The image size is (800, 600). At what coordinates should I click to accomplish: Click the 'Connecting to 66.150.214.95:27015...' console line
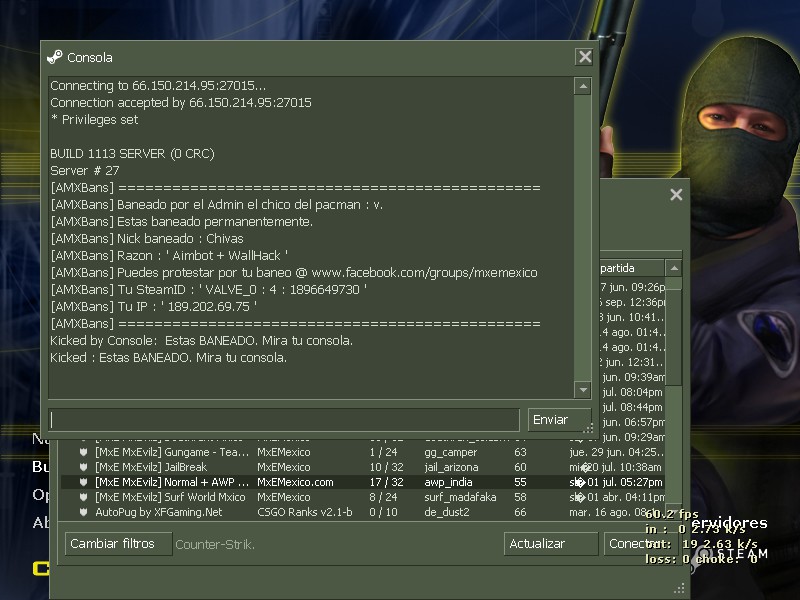[158, 85]
